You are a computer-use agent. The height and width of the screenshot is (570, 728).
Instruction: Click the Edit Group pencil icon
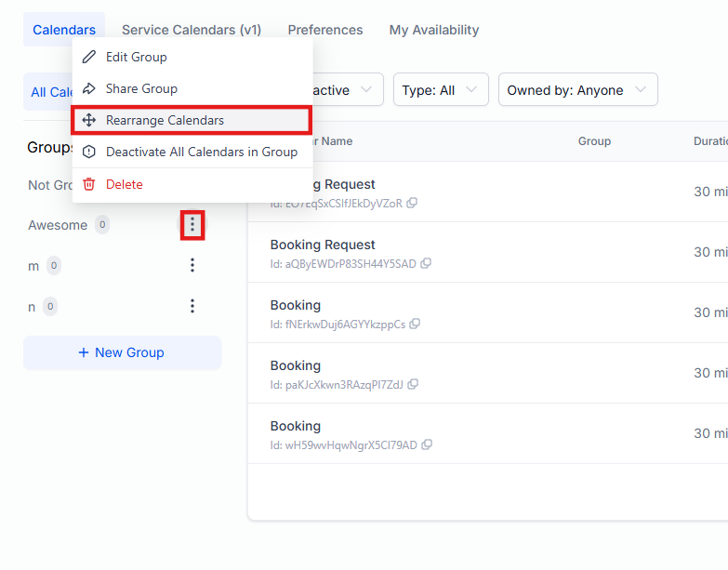coord(89,57)
